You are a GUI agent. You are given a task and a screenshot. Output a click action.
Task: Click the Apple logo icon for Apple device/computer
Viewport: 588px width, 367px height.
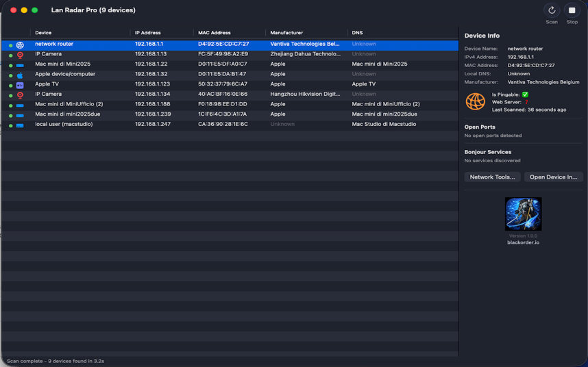pyautogui.click(x=20, y=75)
